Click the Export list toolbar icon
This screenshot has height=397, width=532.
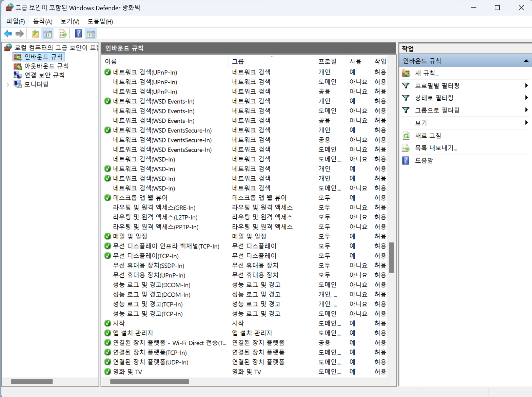(x=63, y=34)
